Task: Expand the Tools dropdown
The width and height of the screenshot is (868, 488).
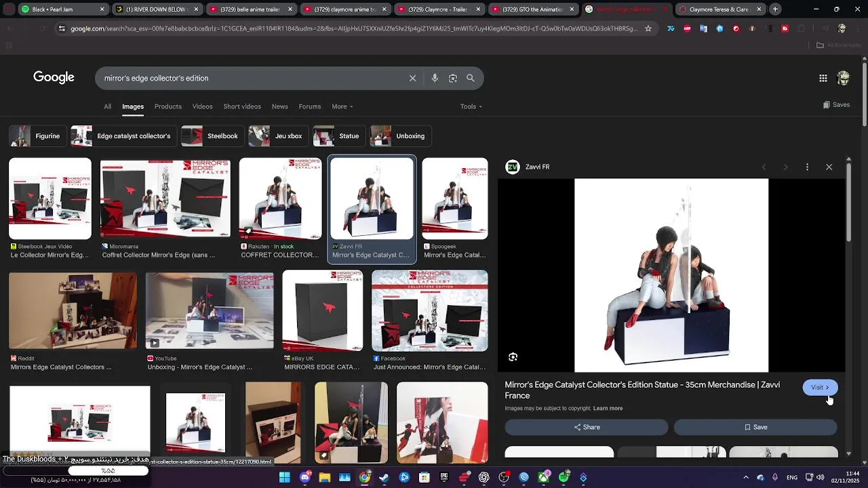Action: pyautogui.click(x=471, y=106)
